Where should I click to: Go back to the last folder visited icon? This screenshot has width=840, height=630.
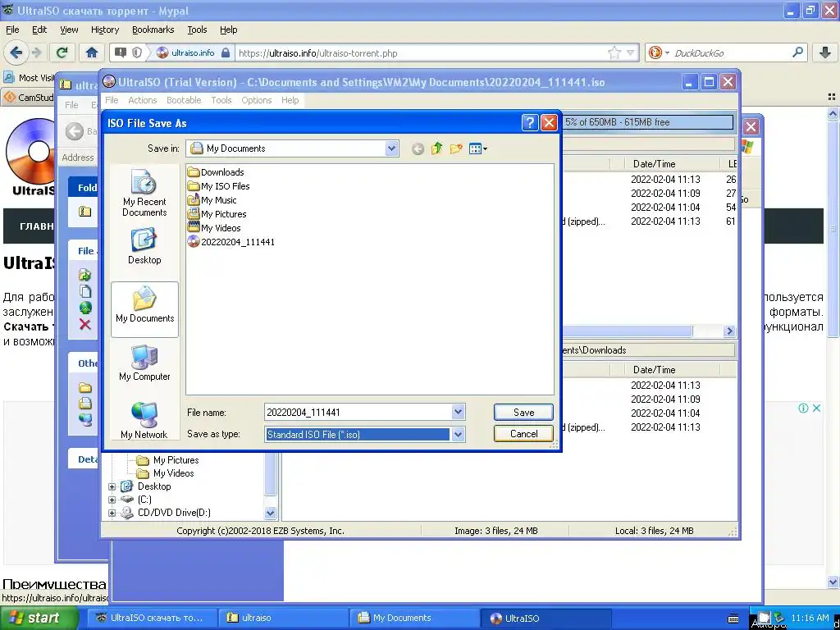[x=418, y=149]
